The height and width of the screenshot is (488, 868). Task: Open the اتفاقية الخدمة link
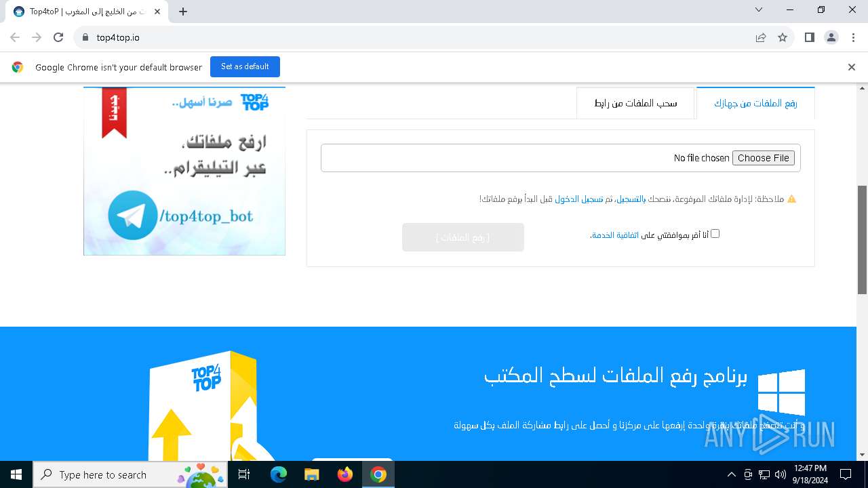pos(615,235)
